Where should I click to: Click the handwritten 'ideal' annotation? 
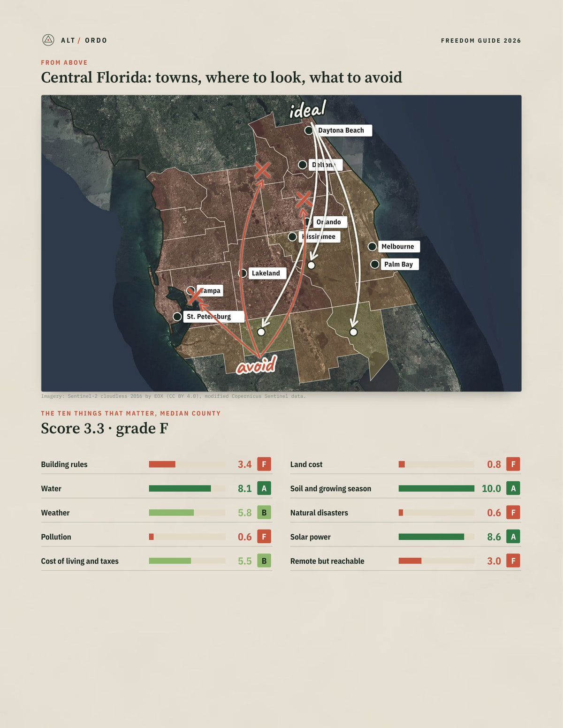(x=307, y=110)
